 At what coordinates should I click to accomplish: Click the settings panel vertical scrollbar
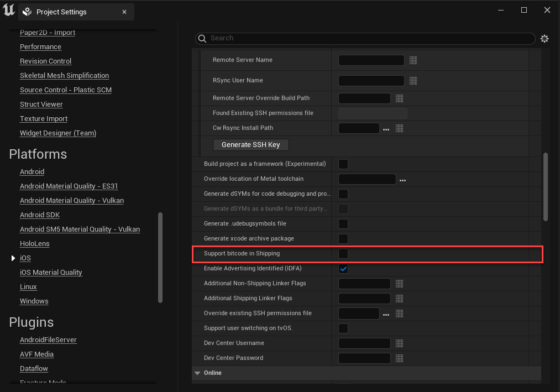tap(546, 187)
